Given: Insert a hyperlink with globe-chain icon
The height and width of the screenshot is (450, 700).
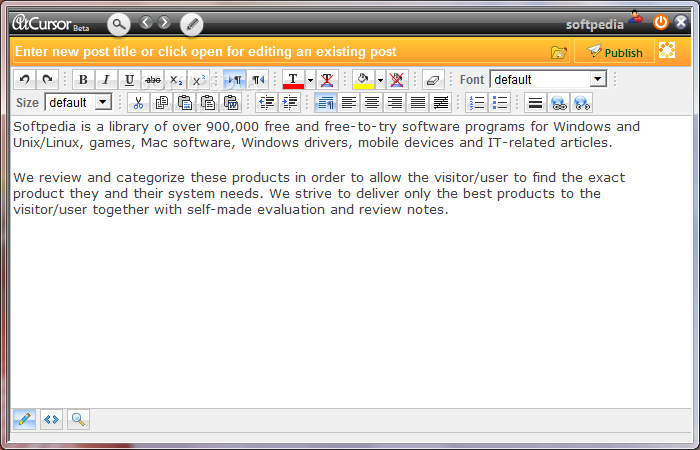Looking at the screenshot, I should click(559, 103).
